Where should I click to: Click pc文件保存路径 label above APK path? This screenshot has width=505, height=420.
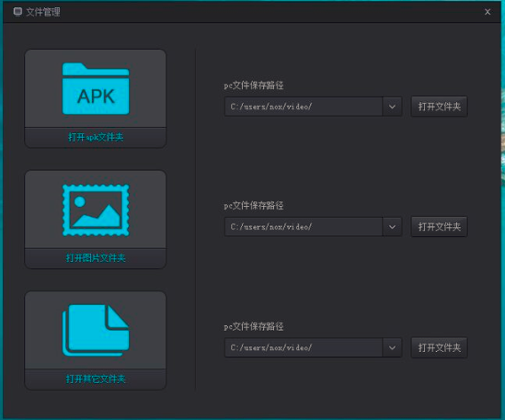point(254,85)
